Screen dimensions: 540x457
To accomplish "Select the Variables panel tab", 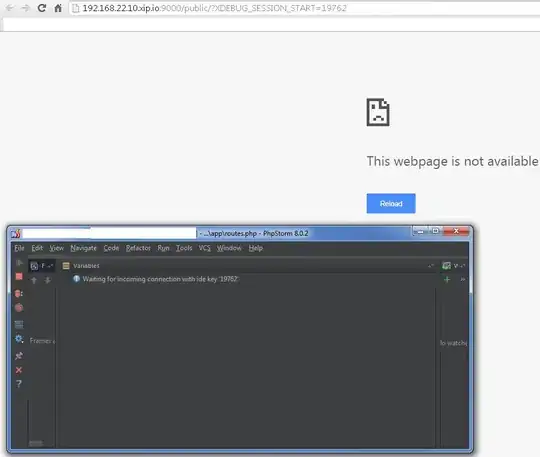I will (x=81, y=266).
